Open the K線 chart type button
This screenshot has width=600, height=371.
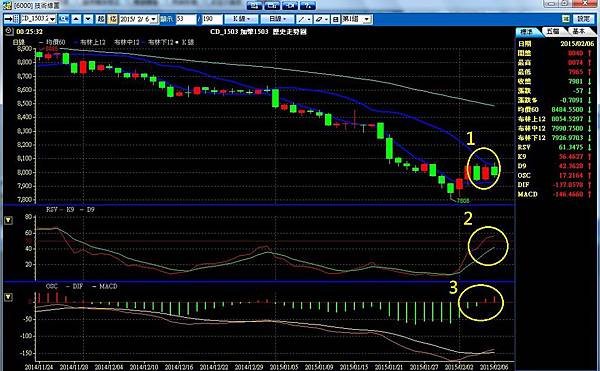(x=241, y=19)
